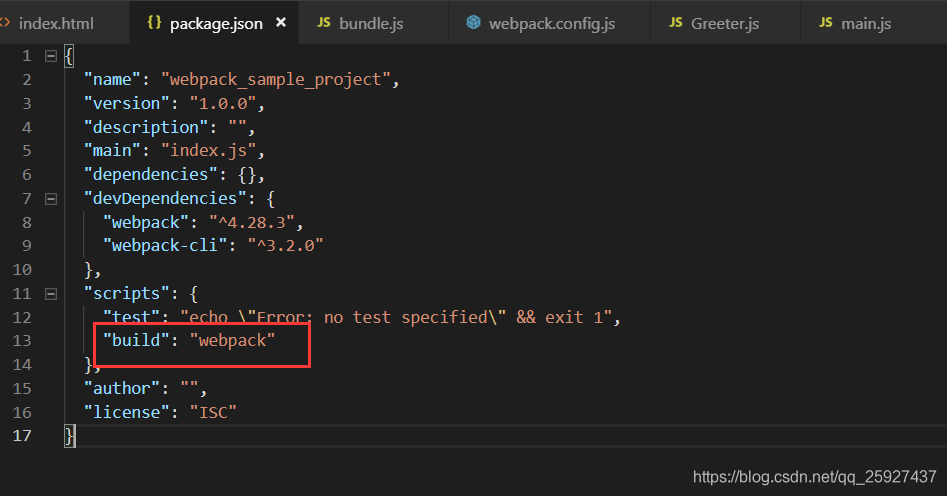Click the "webpack" value on line 13
947x496 pixels.
tap(233, 341)
